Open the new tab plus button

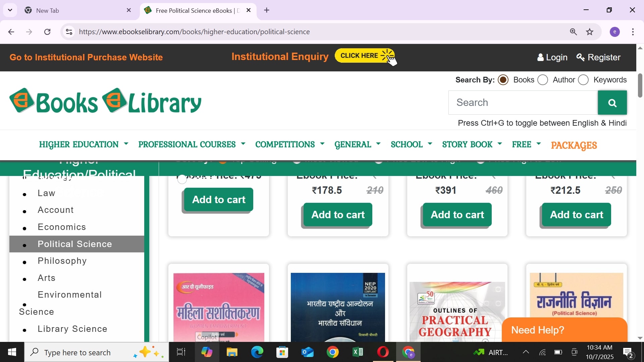pos(267,10)
